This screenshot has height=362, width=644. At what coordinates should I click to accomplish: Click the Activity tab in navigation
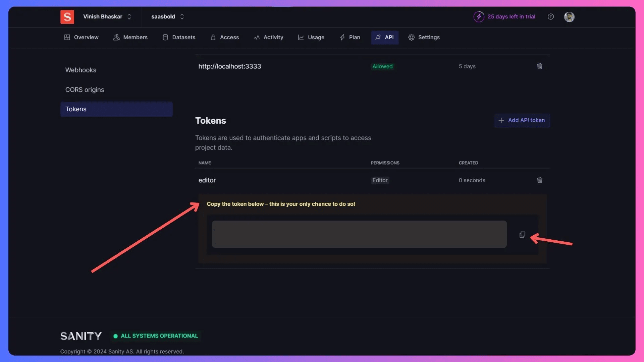[x=273, y=37]
